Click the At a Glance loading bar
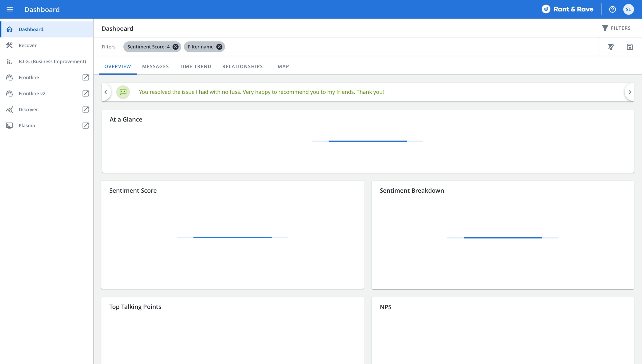Viewport: 642px width, 364px height. point(368,141)
